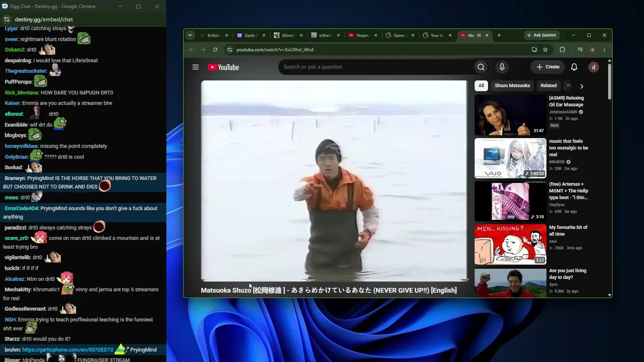Open the Chrome extensions puzzle icon
The width and height of the screenshot is (644, 362).
click(x=562, y=50)
